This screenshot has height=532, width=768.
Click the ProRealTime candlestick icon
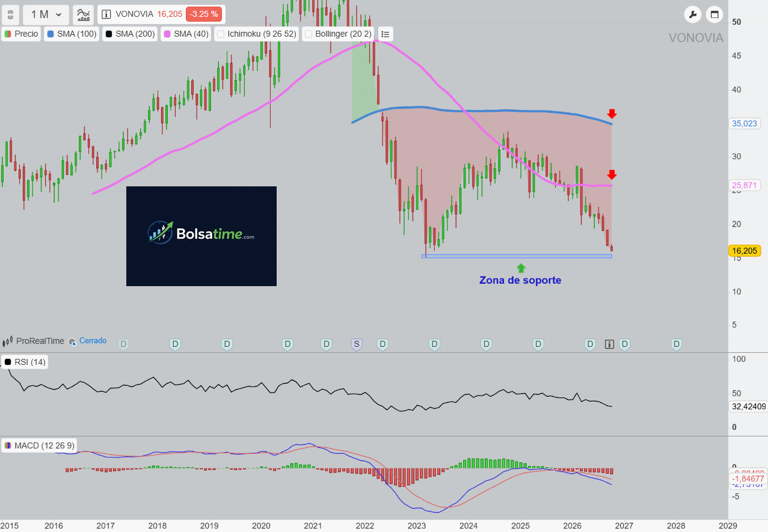coord(8,341)
